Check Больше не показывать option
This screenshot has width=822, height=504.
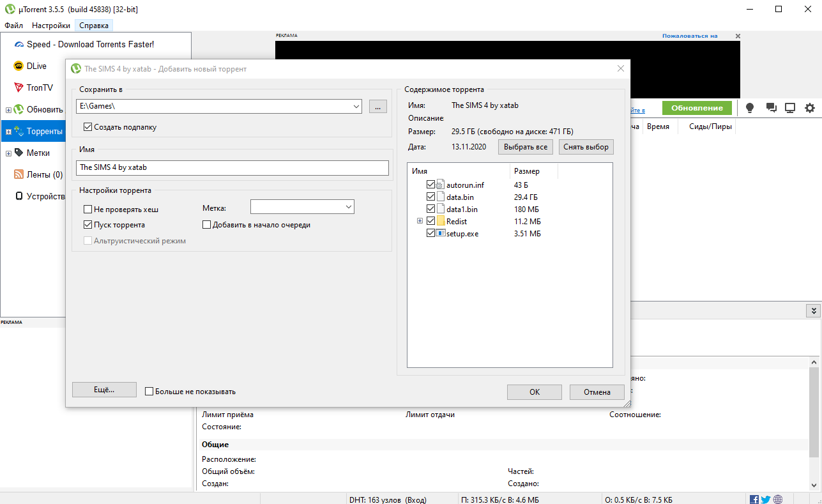tap(149, 392)
